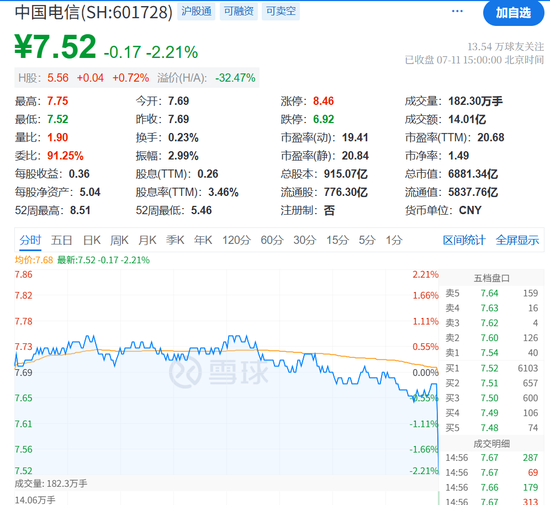
Task: Select the 可卖空 tag
Action: (281, 12)
